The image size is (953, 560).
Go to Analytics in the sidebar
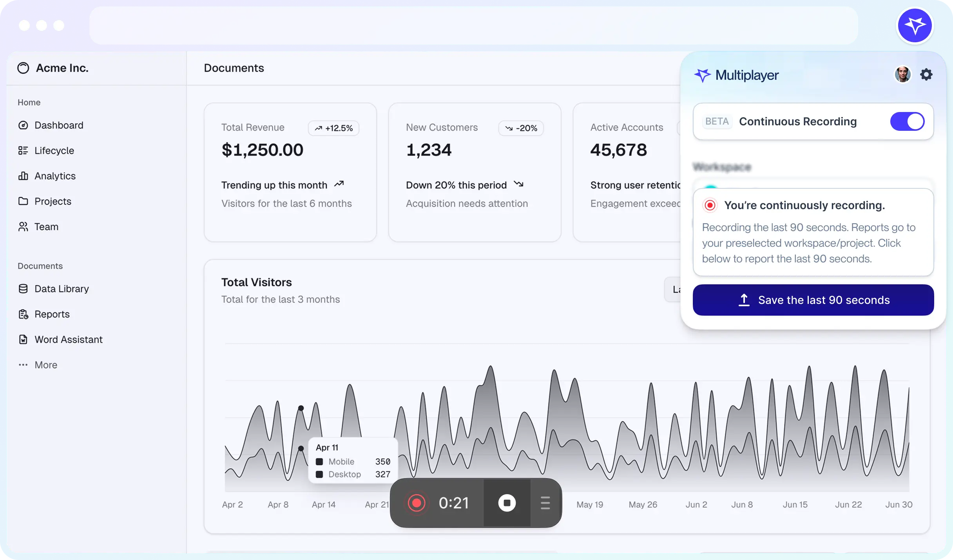(x=55, y=176)
